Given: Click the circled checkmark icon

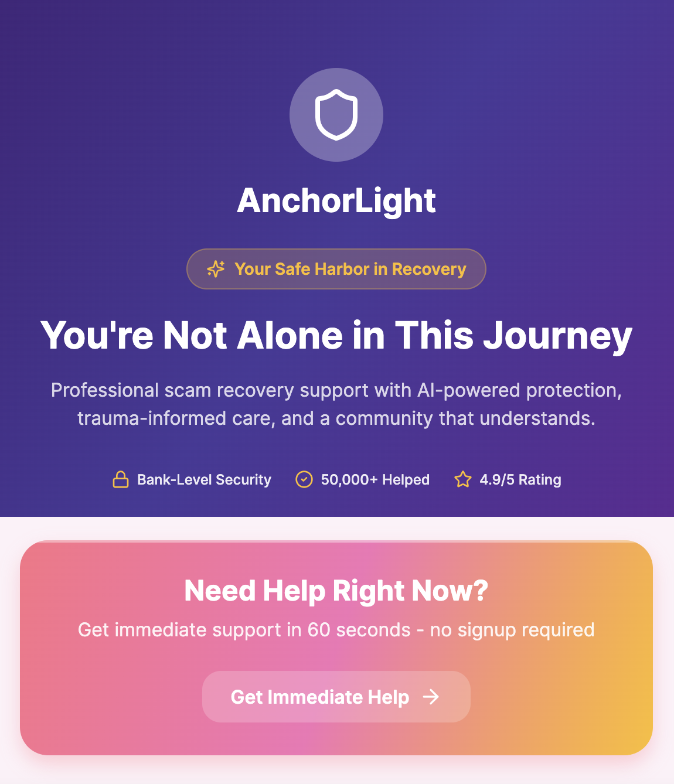Looking at the screenshot, I should point(304,479).
